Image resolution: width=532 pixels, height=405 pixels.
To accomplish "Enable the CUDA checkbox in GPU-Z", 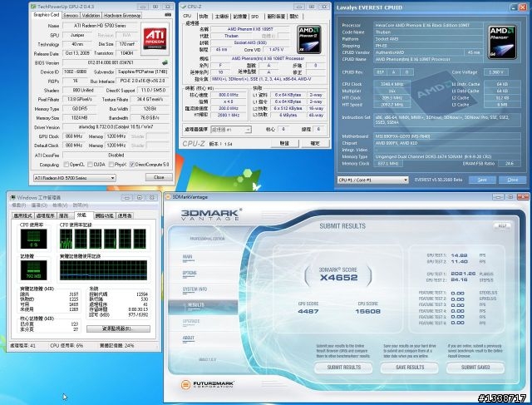I will [90, 165].
